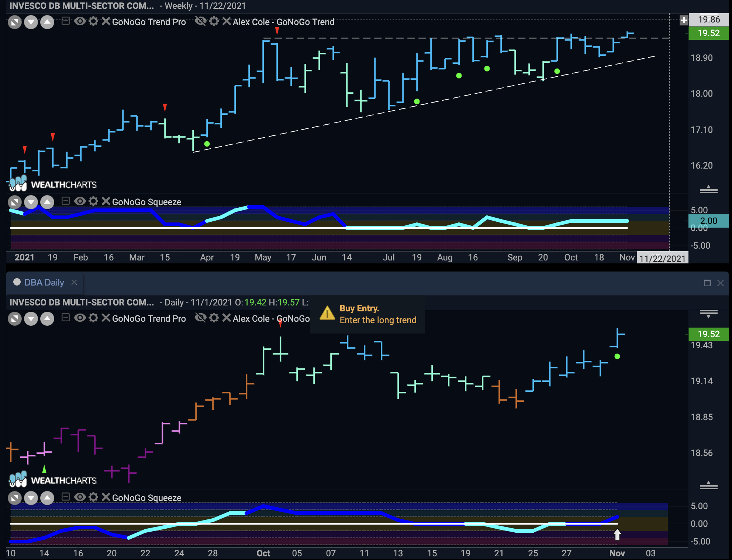Click the weekly GoNoGo Trend Pro indicator label
This screenshot has height=560, width=732.
149,22
